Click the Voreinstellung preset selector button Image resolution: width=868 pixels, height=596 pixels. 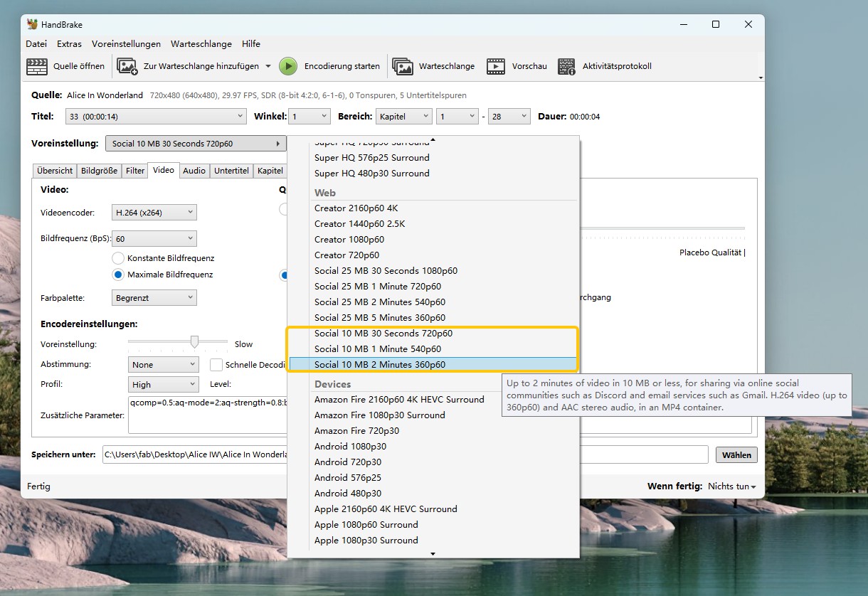click(x=196, y=144)
